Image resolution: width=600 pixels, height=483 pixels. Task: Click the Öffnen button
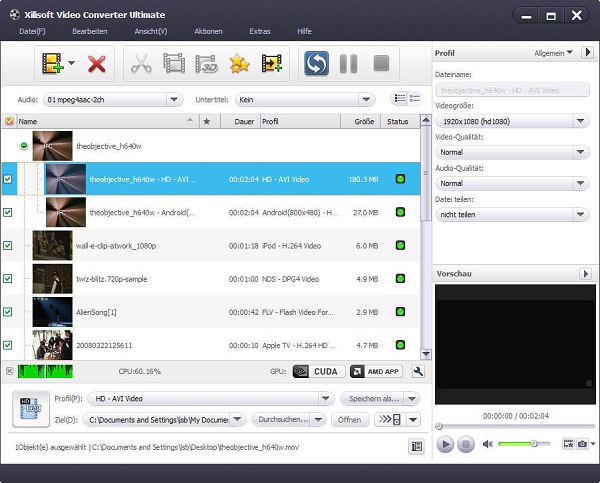point(349,420)
